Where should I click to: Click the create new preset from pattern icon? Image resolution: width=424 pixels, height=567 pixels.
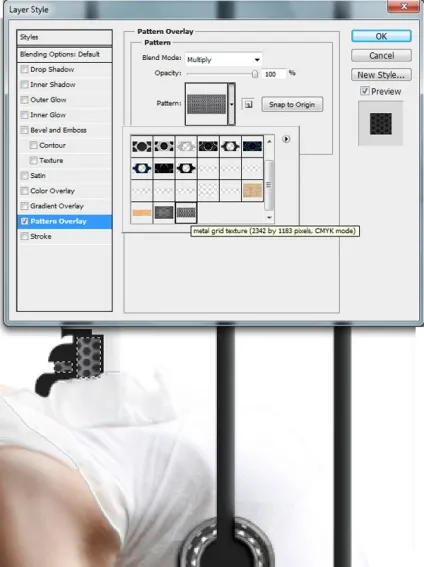pyautogui.click(x=248, y=105)
